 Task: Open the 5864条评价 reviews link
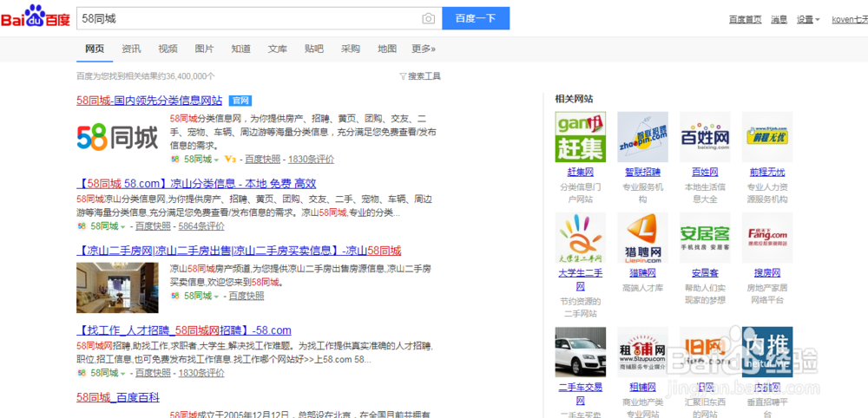point(201,226)
